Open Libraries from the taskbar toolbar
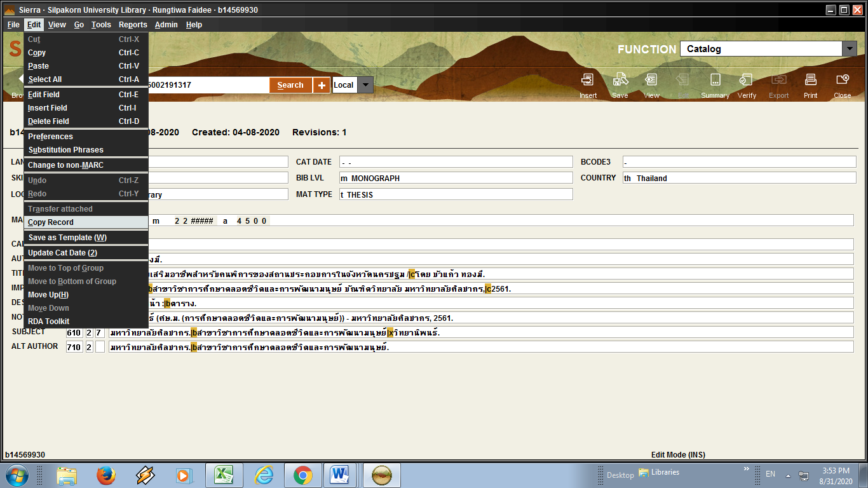The width and height of the screenshot is (868, 488). pyautogui.click(x=659, y=472)
